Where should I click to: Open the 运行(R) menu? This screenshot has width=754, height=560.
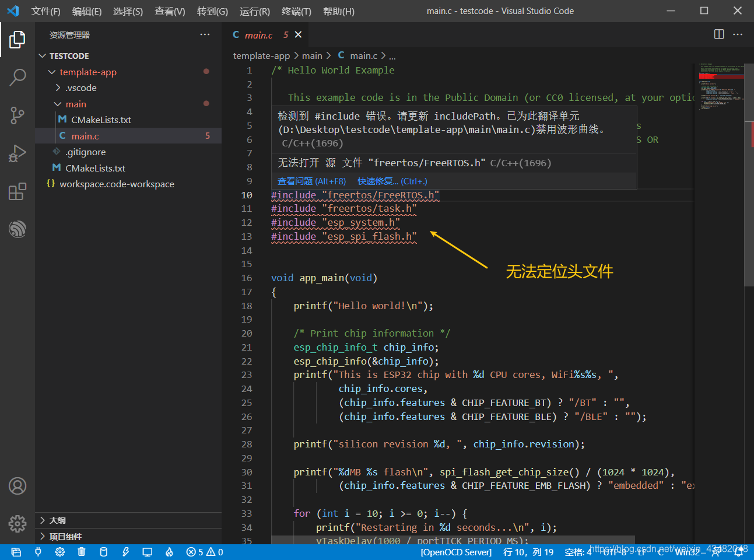tap(255, 11)
